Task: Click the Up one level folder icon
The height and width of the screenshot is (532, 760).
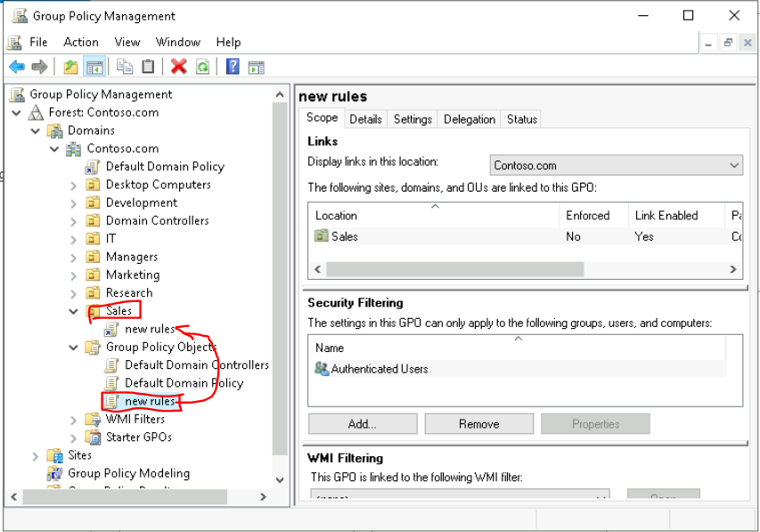Action: point(70,67)
